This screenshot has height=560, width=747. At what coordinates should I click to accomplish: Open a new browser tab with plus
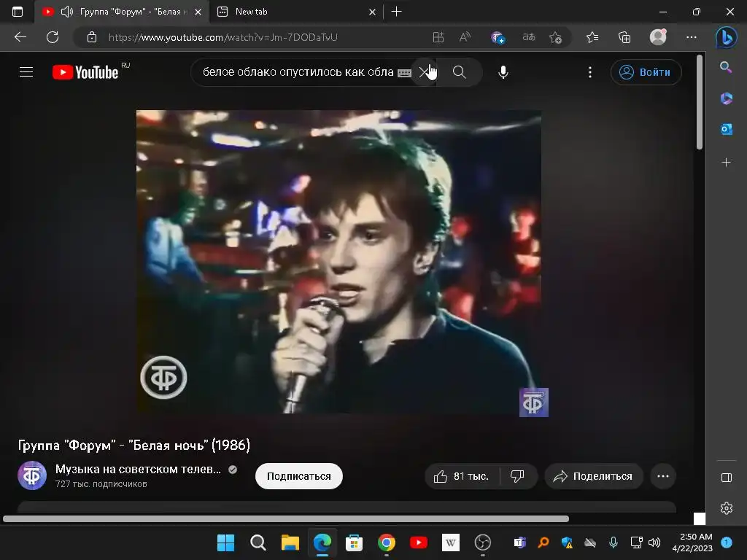tap(396, 12)
